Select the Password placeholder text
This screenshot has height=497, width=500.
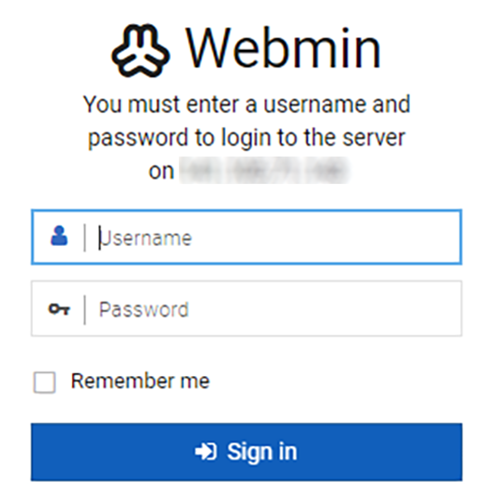point(144,310)
